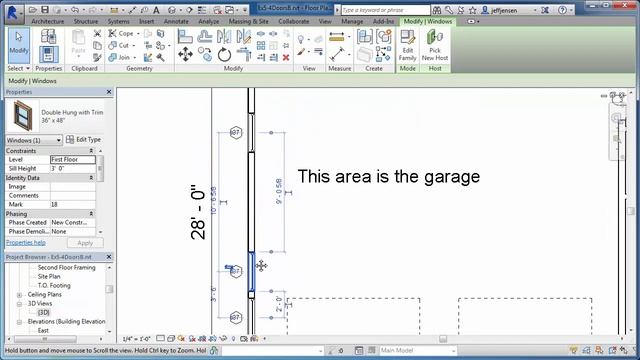Click the Create Assembly icon
The width and height of the screenshot is (640, 360).
pyautogui.click(x=364, y=36)
